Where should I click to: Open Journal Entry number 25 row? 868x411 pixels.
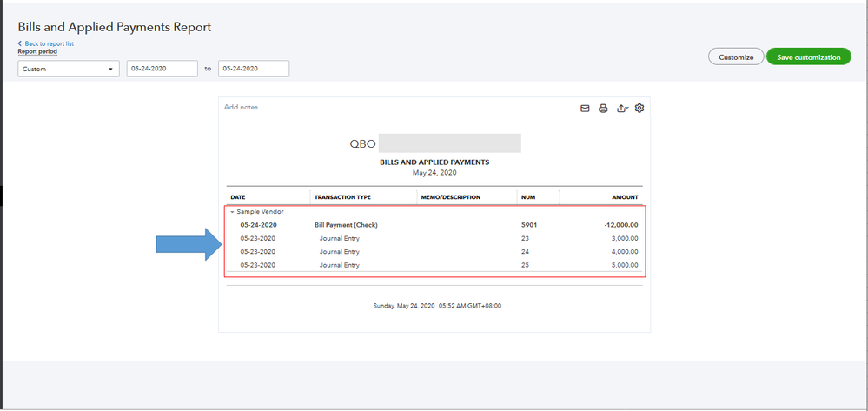click(x=339, y=265)
